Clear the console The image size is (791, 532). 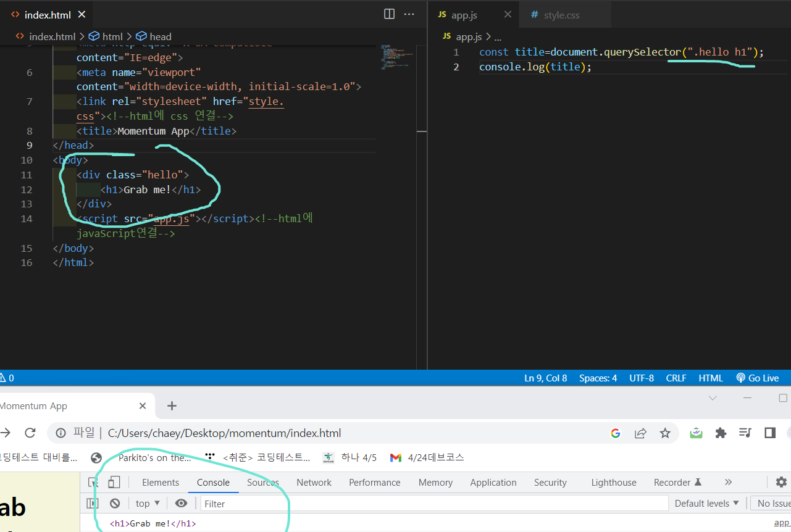click(x=115, y=504)
